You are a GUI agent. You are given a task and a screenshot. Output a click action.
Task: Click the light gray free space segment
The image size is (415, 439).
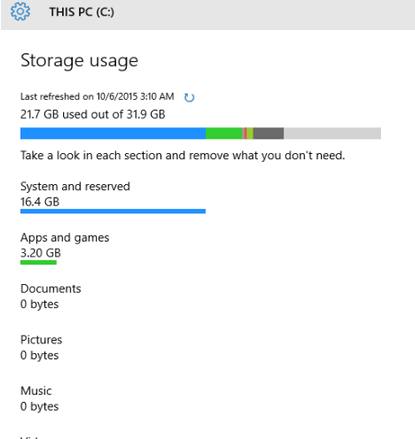tap(332, 133)
